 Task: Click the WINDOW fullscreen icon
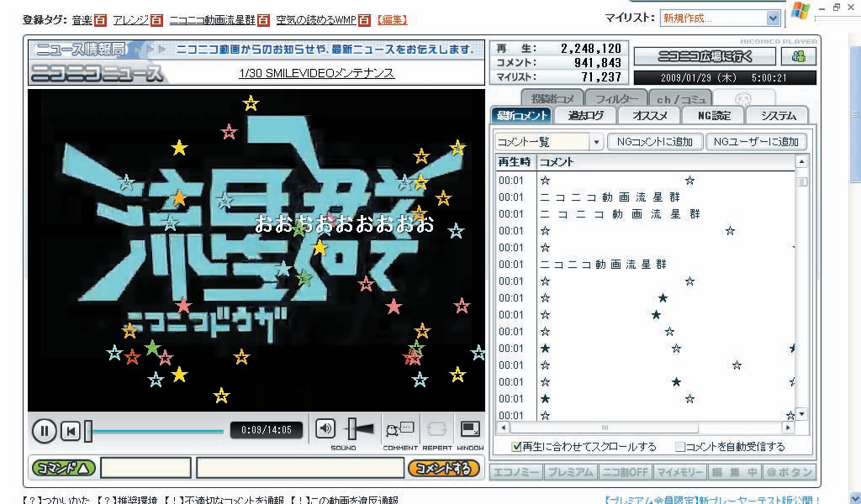click(x=470, y=429)
